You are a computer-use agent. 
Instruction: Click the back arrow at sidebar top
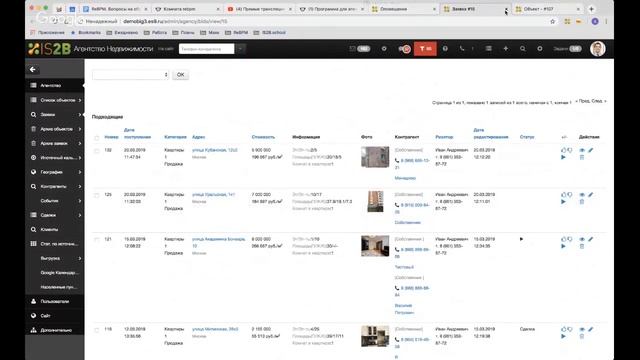point(33,69)
